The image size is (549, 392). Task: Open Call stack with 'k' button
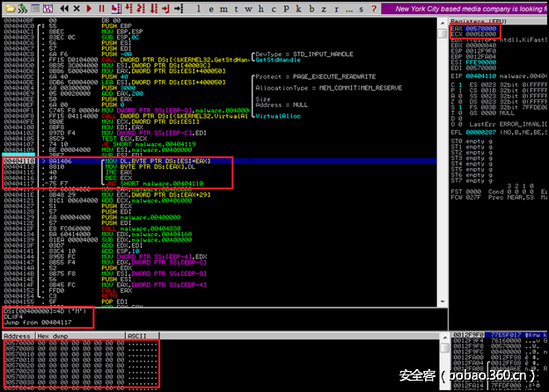(x=299, y=9)
